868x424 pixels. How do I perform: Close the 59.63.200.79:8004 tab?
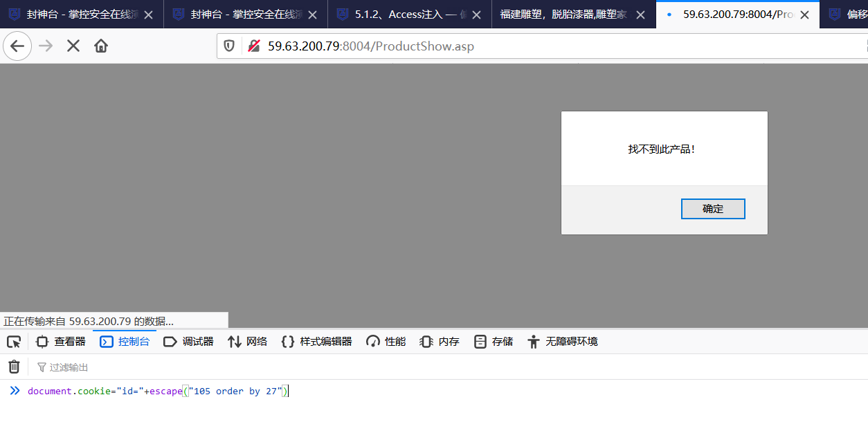[804, 15]
